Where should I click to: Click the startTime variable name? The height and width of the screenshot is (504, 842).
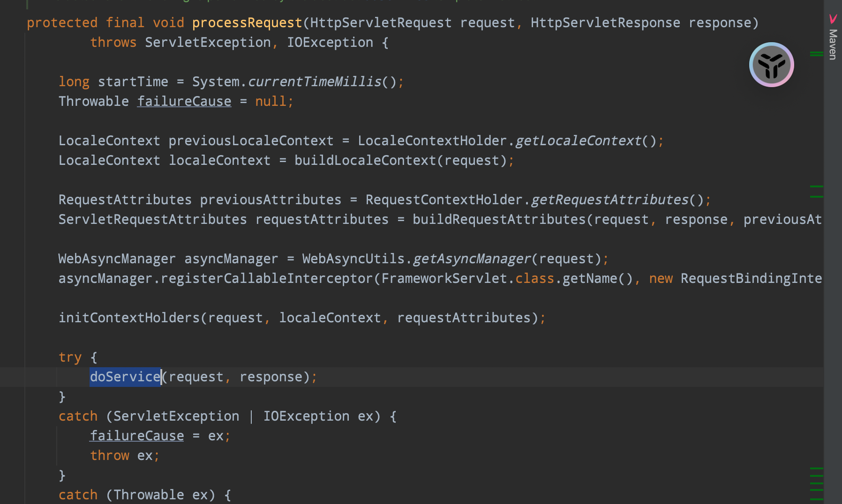[133, 82]
